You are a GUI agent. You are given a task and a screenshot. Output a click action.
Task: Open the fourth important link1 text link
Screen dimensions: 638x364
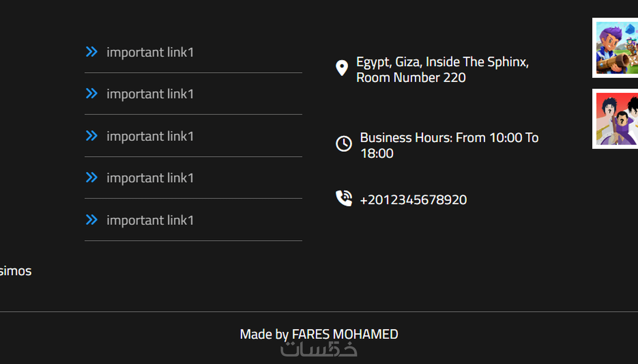click(150, 178)
